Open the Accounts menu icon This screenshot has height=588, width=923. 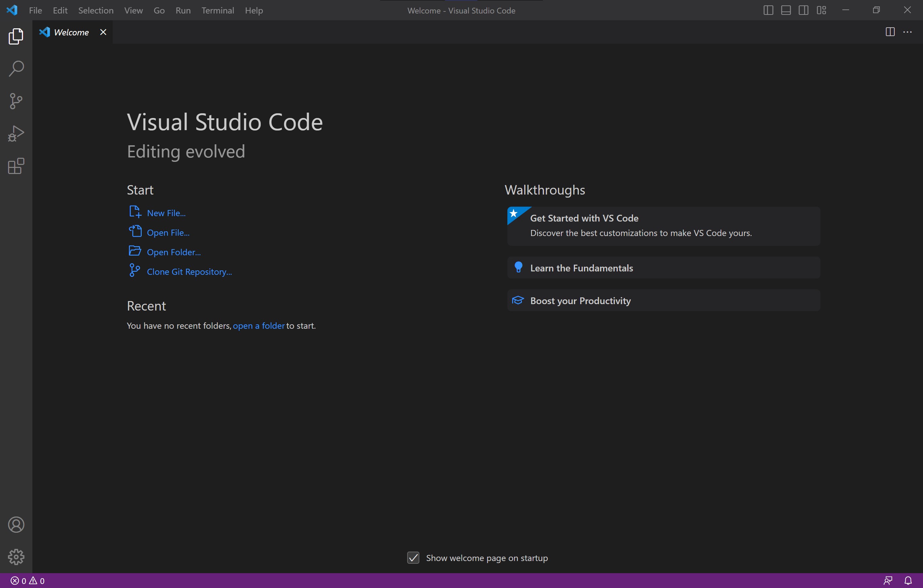click(x=16, y=524)
